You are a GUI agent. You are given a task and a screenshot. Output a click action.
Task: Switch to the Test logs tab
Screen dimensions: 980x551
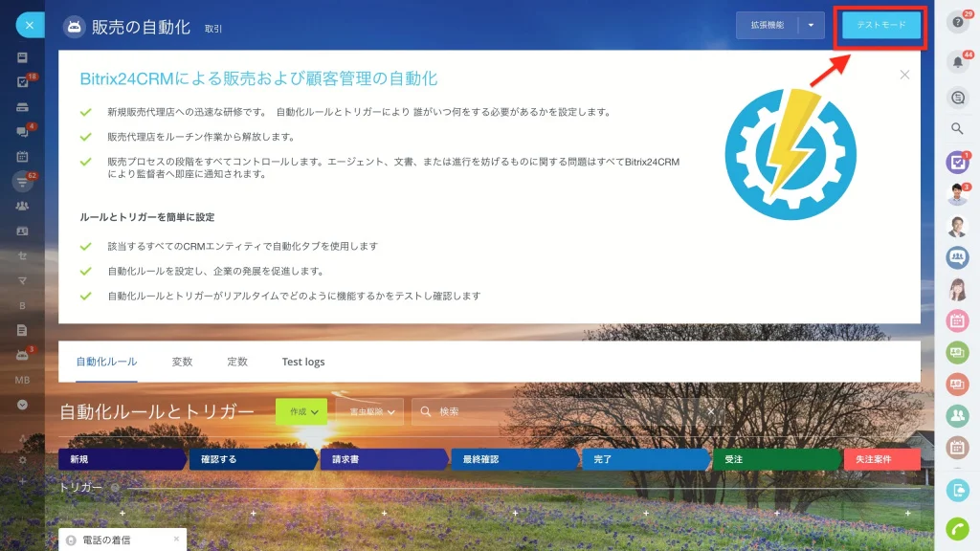303,362
